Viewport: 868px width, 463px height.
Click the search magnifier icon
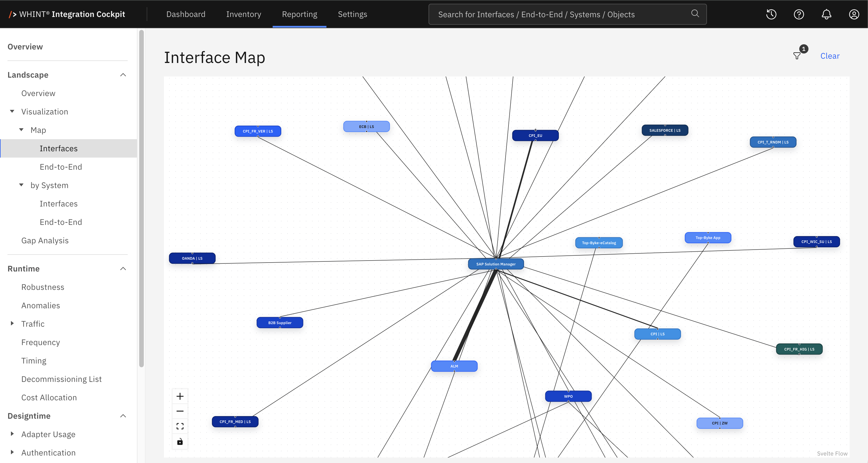(695, 14)
